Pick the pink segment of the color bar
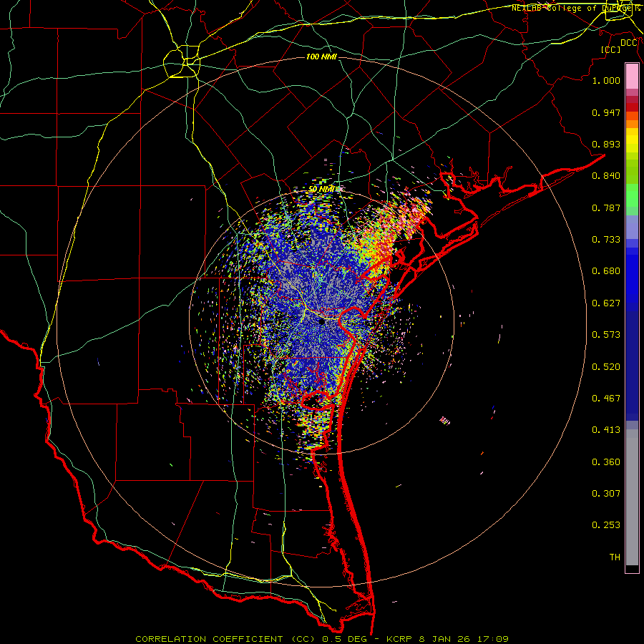Viewport: 644px width, 644px height. point(632,77)
